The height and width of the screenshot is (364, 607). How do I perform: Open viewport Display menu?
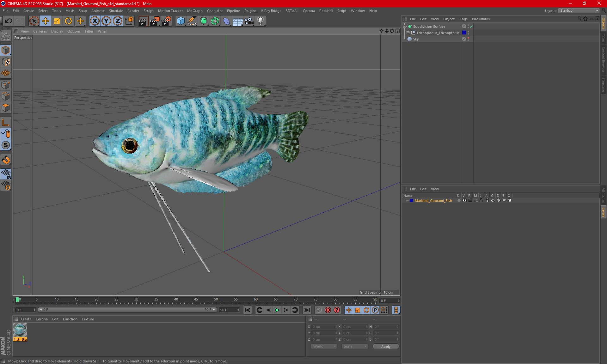click(57, 31)
